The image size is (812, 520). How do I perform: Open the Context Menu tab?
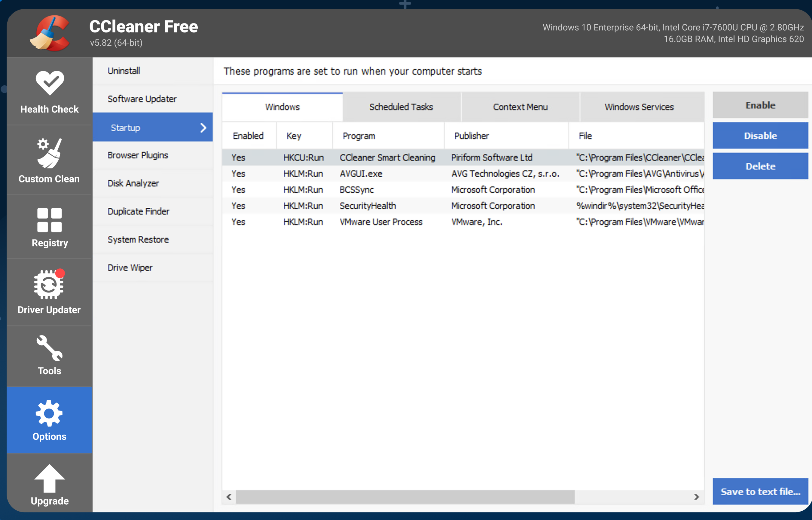pyautogui.click(x=520, y=107)
